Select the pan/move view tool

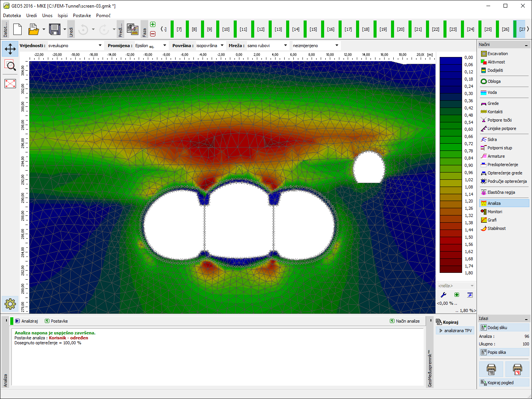[10, 49]
